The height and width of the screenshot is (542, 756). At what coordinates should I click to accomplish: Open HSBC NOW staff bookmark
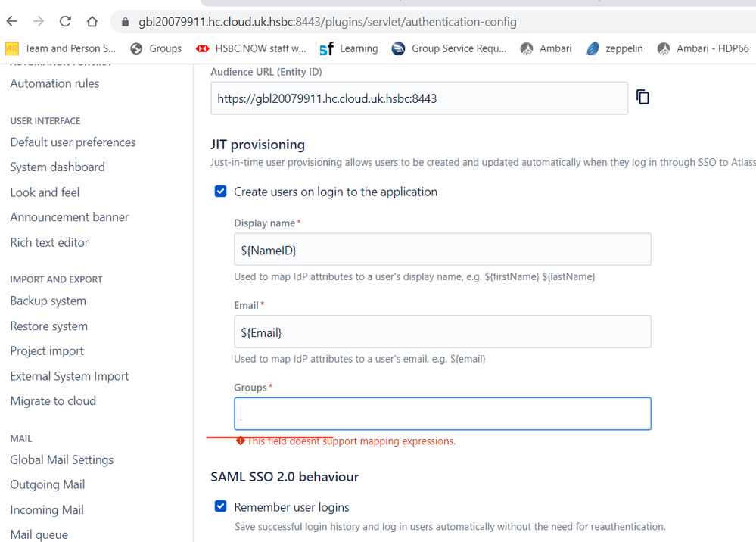[x=250, y=48]
